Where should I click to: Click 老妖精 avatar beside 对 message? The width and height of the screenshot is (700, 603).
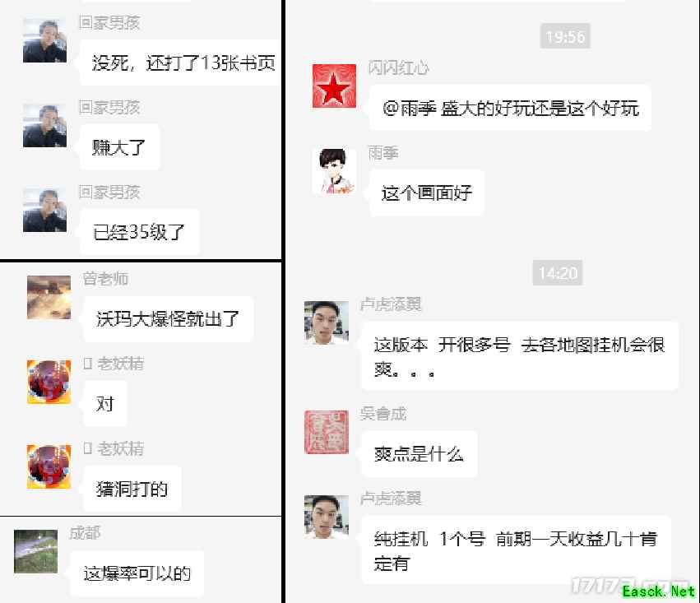49,382
